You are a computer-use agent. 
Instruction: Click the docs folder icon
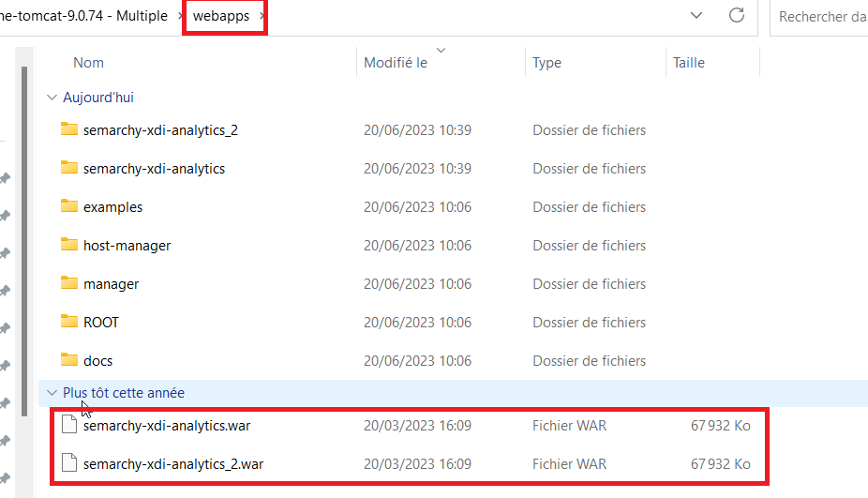coord(69,360)
